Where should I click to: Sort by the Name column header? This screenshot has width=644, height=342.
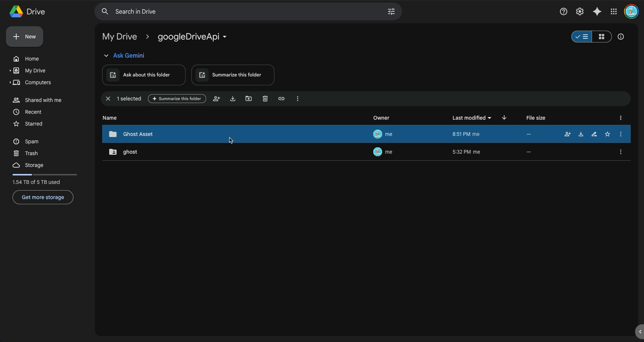pyautogui.click(x=110, y=118)
